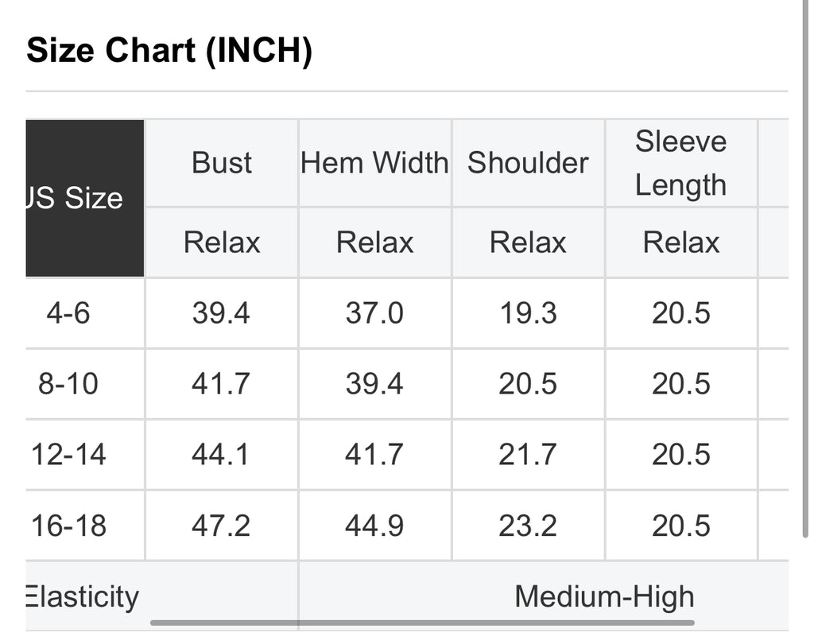The image size is (814, 644).
Task: Click the Medium-High elasticity value
Action: point(604,596)
